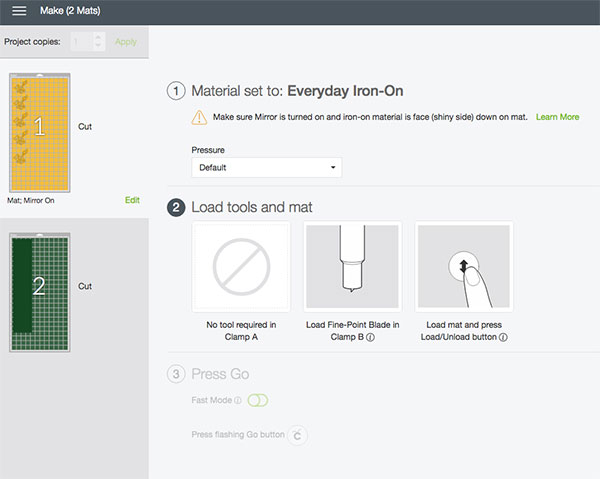
Task: Increase project copies with up arrow
Action: click(x=98, y=37)
